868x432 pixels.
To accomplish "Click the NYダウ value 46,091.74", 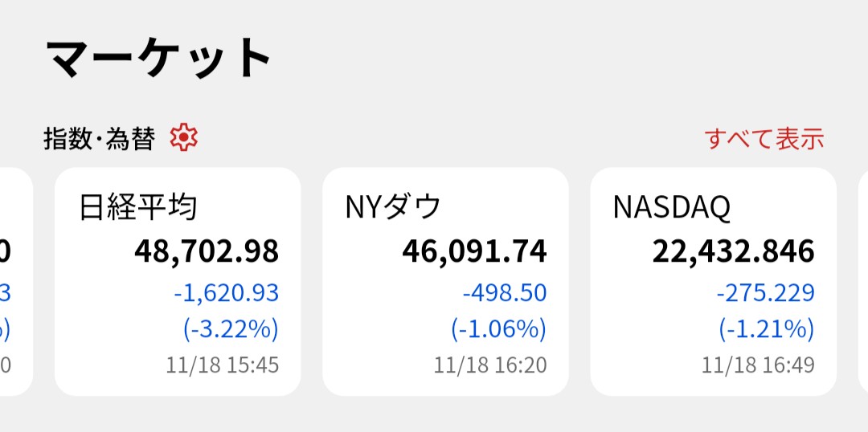I will point(474,251).
